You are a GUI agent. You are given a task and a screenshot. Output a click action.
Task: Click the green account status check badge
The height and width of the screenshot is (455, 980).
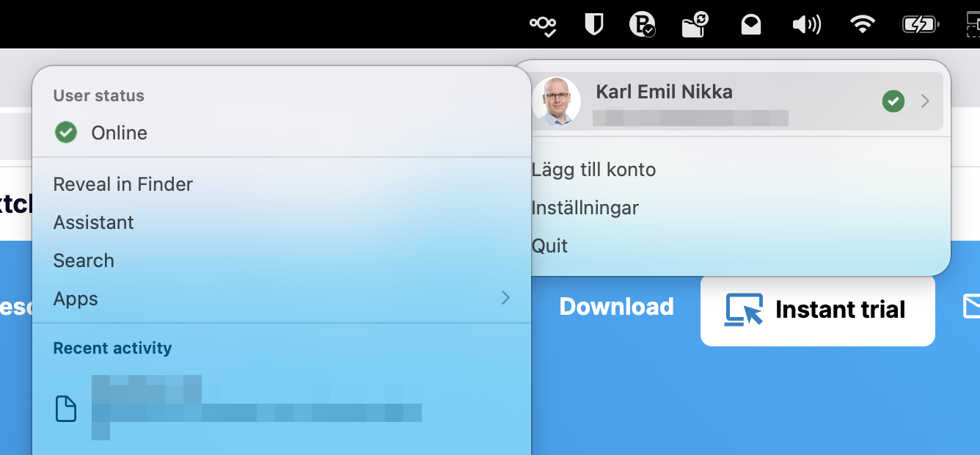coord(893,101)
